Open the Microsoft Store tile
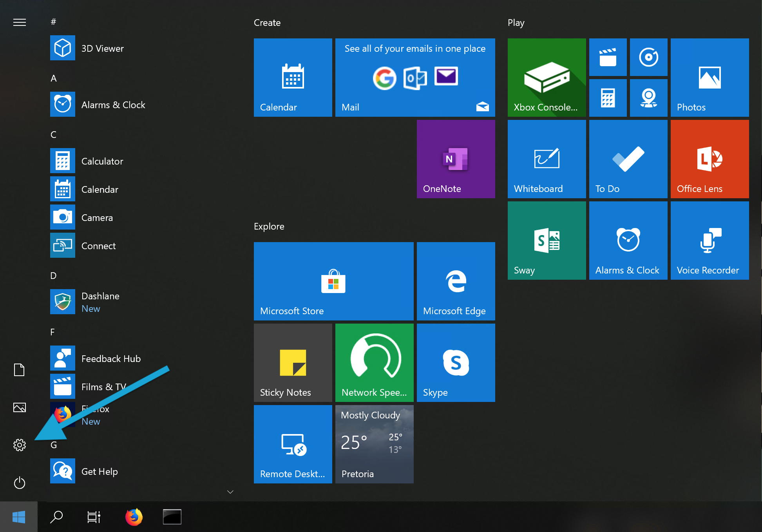 [x=334, y=281]
